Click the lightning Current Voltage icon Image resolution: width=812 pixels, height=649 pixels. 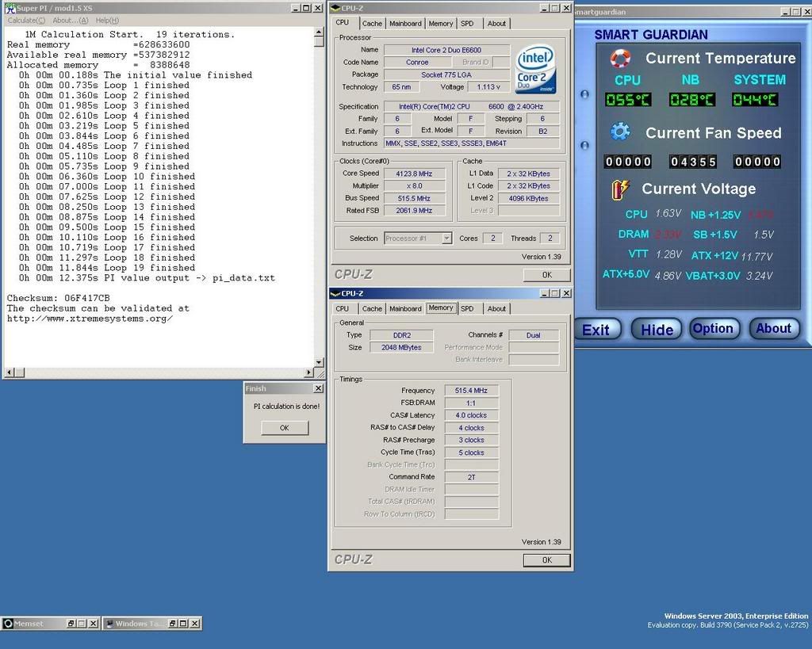coord(620,189)
